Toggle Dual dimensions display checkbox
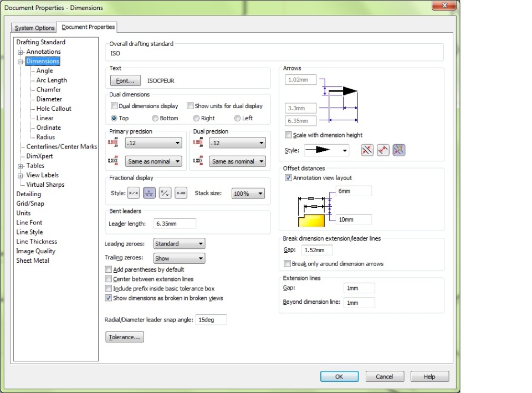Screen dimensions: 532x393 pyautogui.click(x=114, y=106)
